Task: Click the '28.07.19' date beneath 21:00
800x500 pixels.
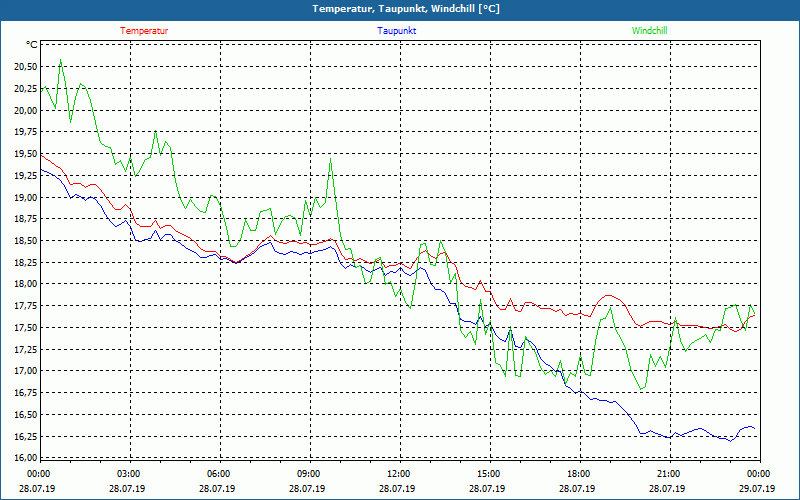Action: coord(667,489)
